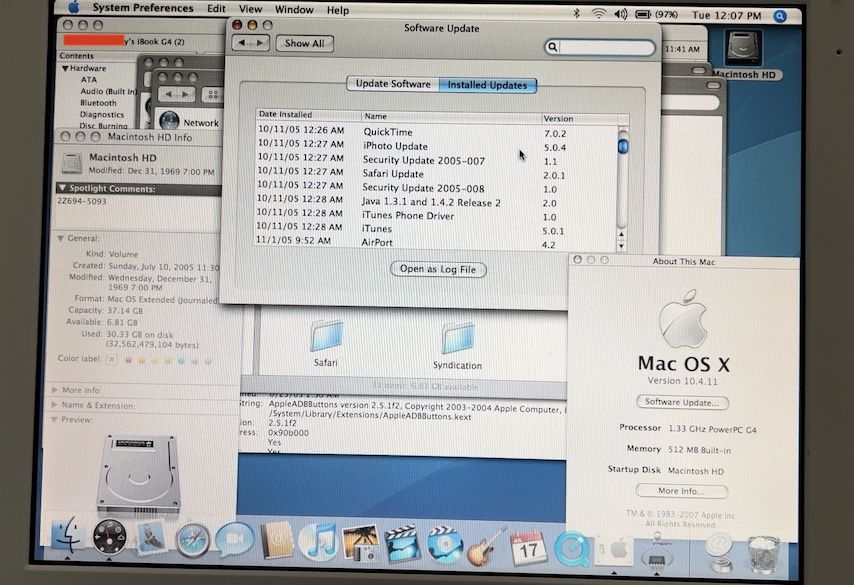Select the Security Update 2005-008 row

point(436,188)
